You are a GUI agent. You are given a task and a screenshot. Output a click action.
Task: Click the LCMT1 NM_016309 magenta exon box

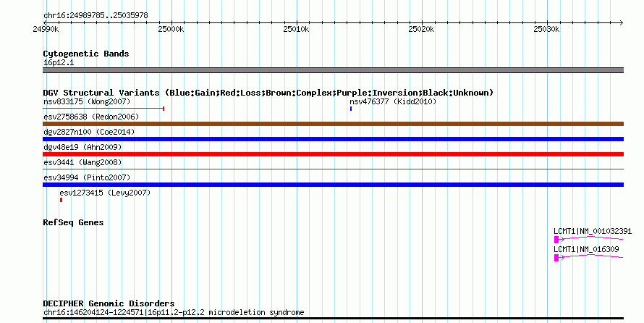[556, 258]
